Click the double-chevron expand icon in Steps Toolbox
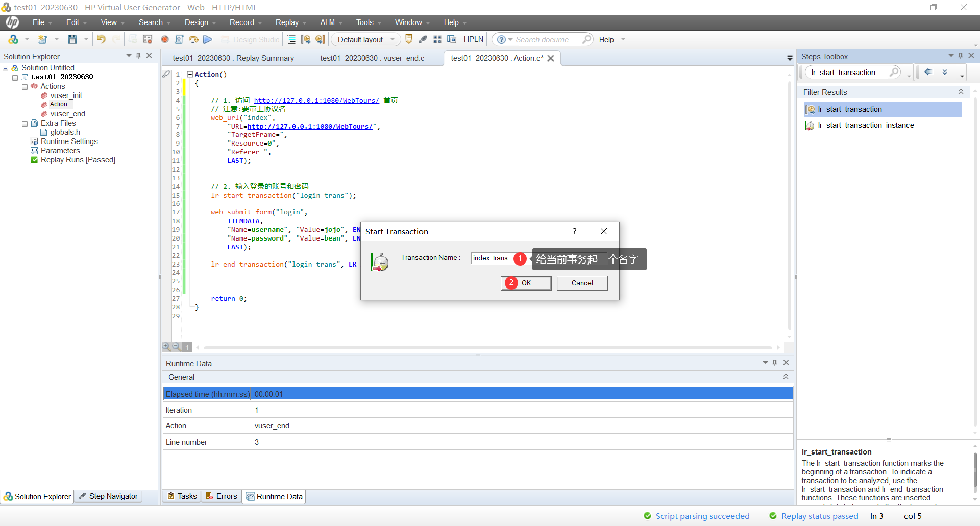 [x=945, y=72]
